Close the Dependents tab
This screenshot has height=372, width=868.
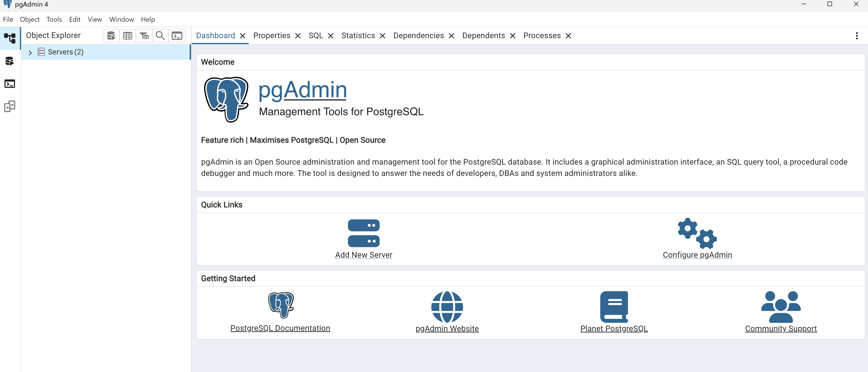pyautogui.click(x=513, y=36)
